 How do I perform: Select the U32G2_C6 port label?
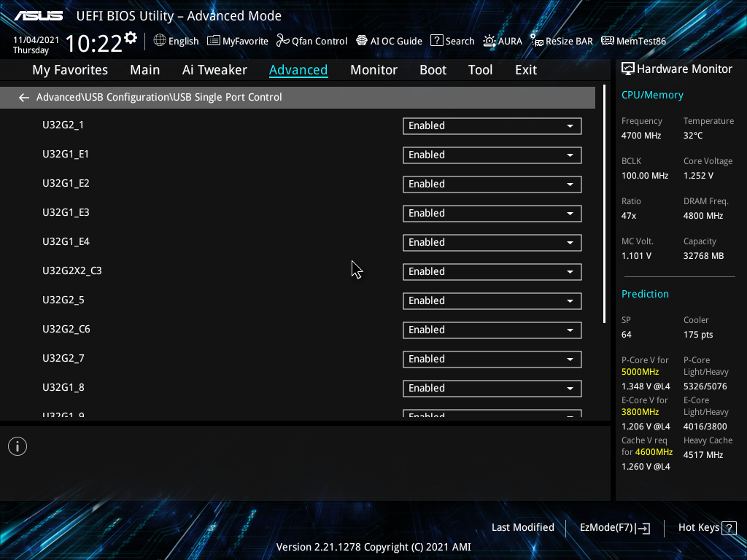(66, 329)
